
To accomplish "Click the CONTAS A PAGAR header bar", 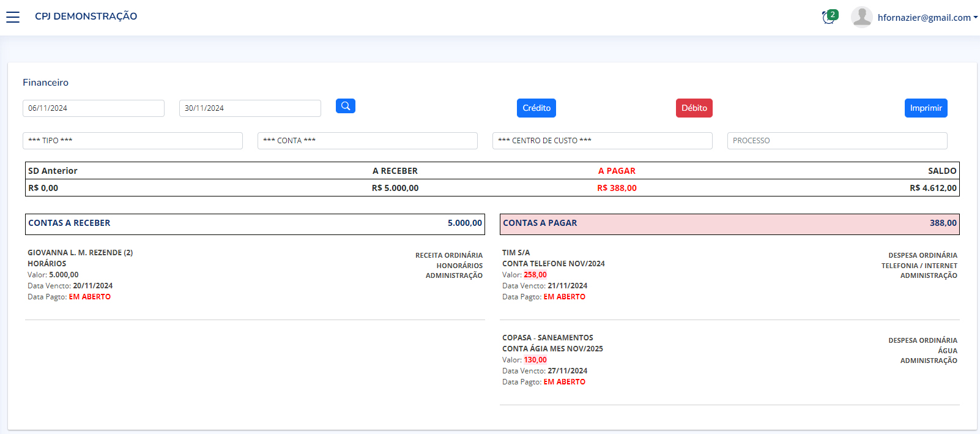I will (729, 224).
